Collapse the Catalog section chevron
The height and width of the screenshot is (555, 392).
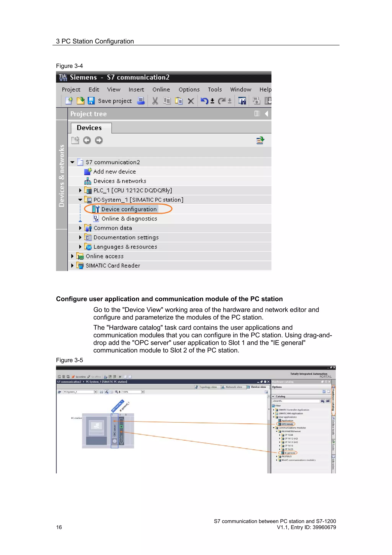coord(273,396)
